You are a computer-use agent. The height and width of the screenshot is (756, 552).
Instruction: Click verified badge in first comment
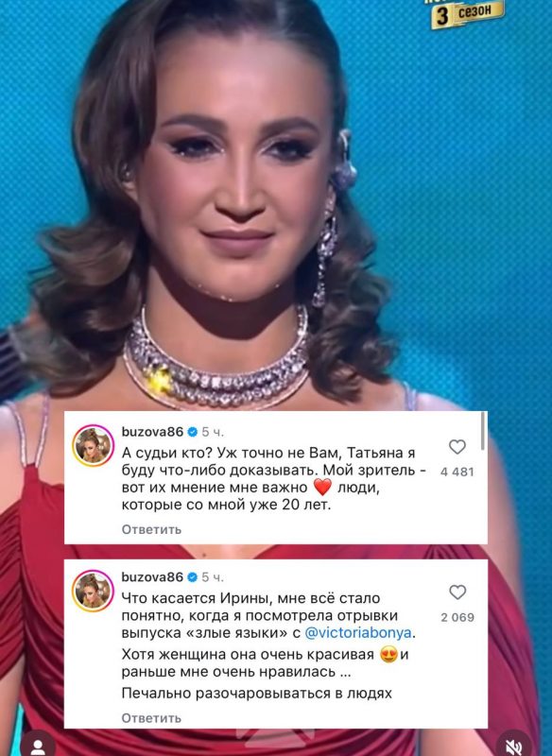pyautogui.click(x=192, y=432)
